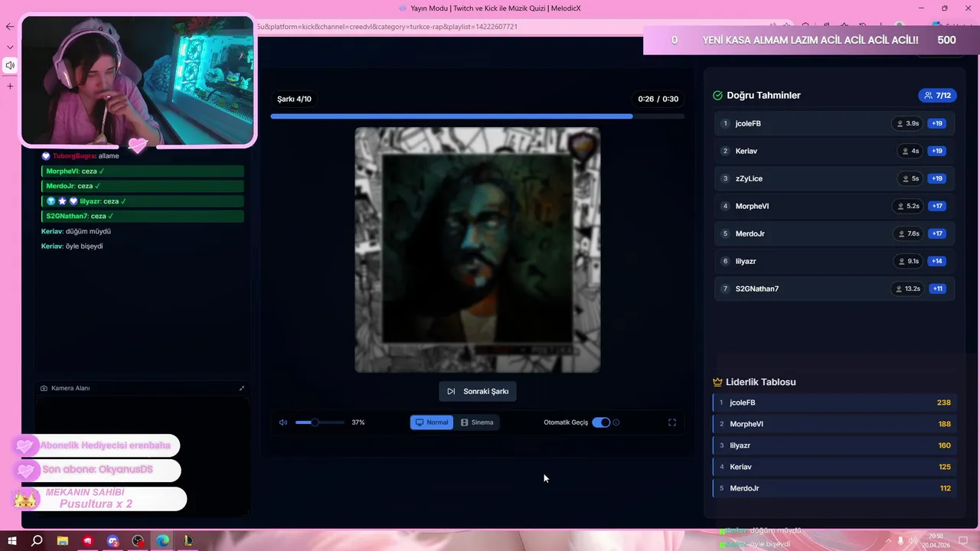Adjust the 37% volume slider
The height and width of the screenshot is (551, 980).
319,422
